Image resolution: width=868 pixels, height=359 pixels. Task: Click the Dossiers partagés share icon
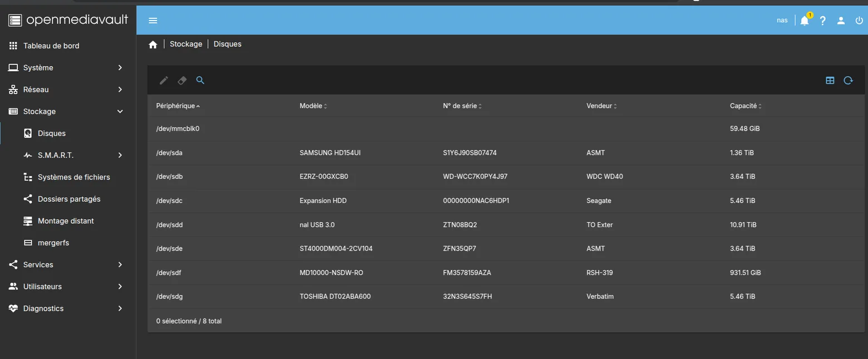pos(28,199)
